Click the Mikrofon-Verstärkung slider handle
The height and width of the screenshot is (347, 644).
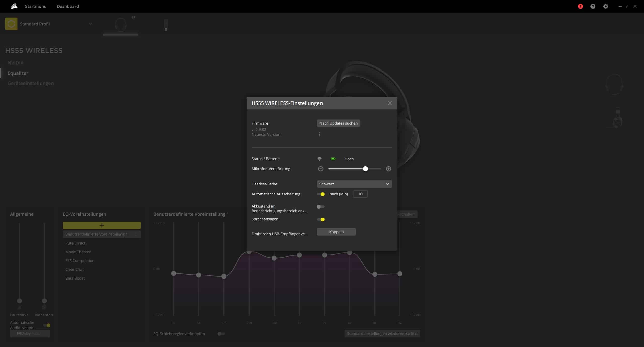[x=365, y=169]
